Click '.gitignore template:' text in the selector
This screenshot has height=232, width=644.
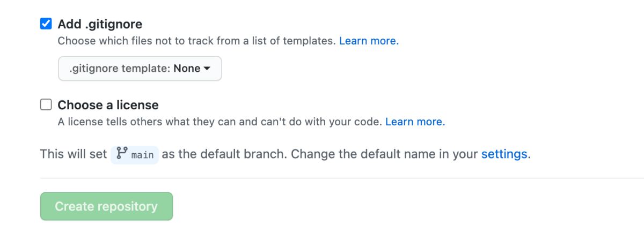point(120,69)
